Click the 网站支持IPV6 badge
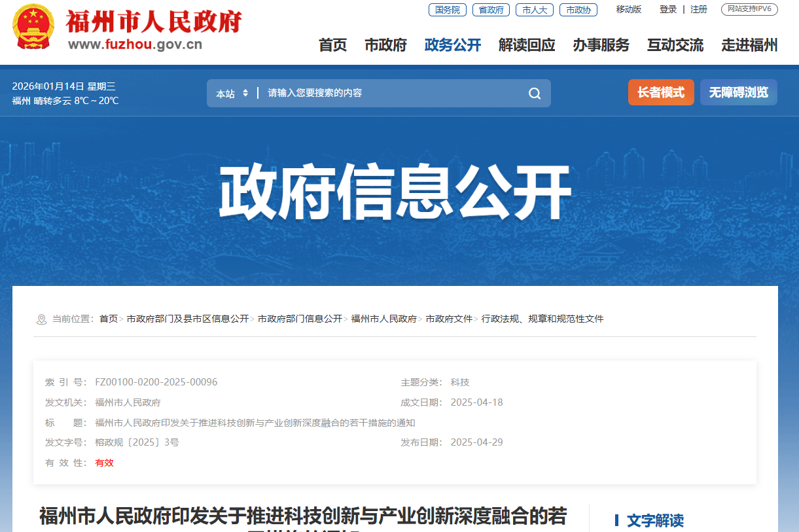799x532 pixels. point(751,10)
